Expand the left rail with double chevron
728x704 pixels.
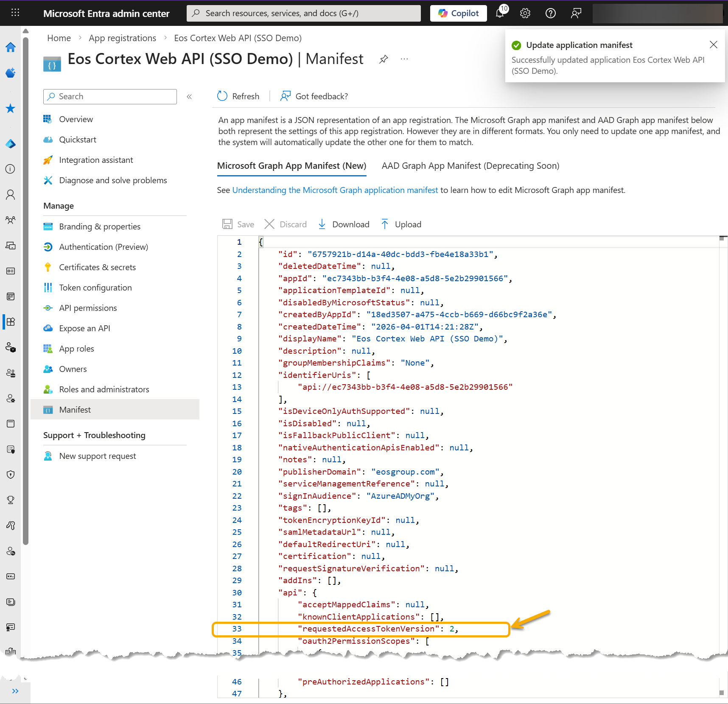[x=15, y=691]
